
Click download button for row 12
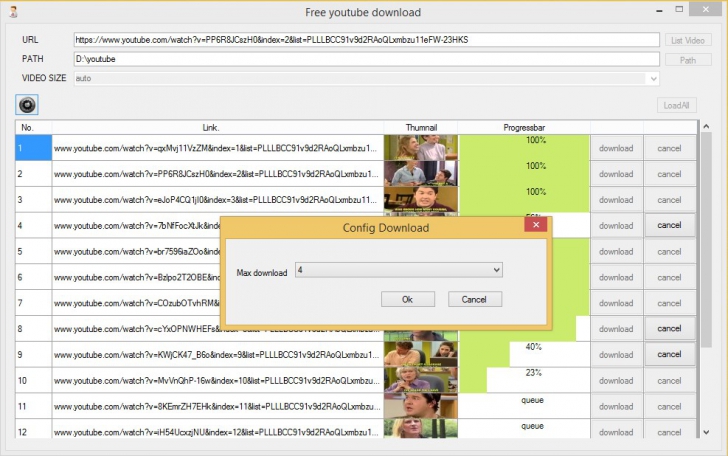coord(616,432)
